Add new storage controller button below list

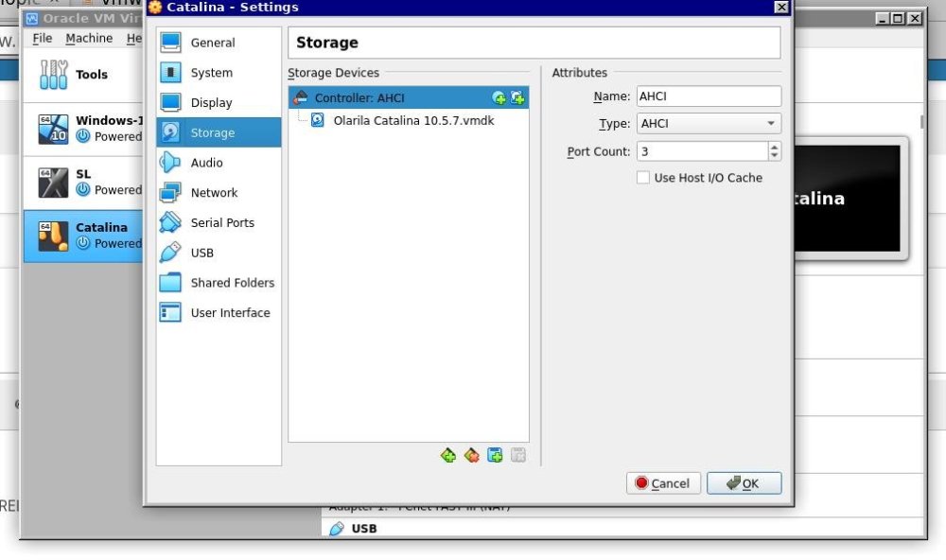pyautogui.click(x=448, y=455)
